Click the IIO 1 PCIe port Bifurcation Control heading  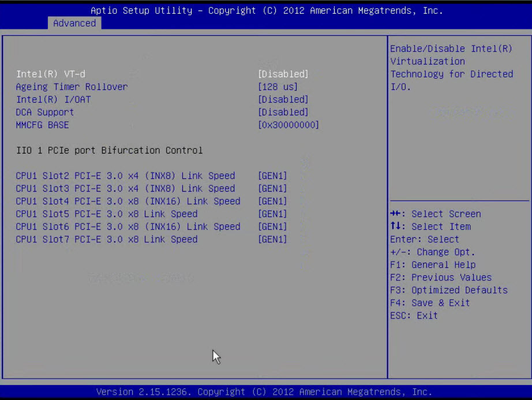coord(109,150)
